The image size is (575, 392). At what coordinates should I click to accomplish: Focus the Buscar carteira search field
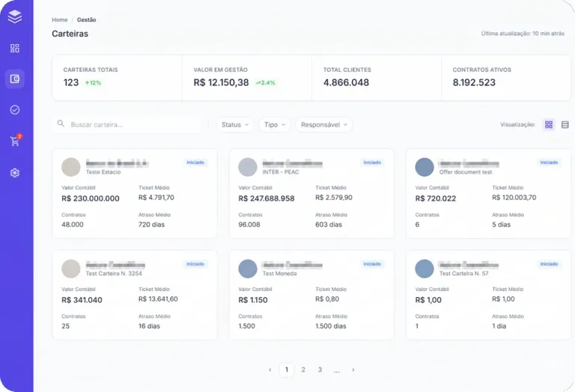[127, 125]
